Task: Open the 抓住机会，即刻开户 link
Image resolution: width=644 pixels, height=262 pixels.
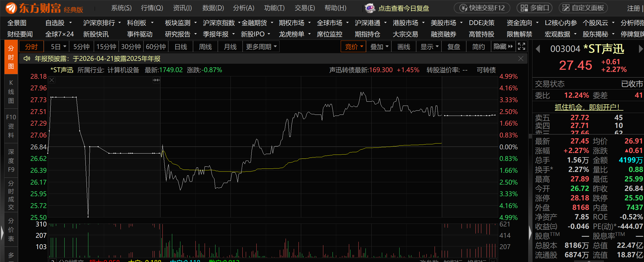Action: pos(589,107)
